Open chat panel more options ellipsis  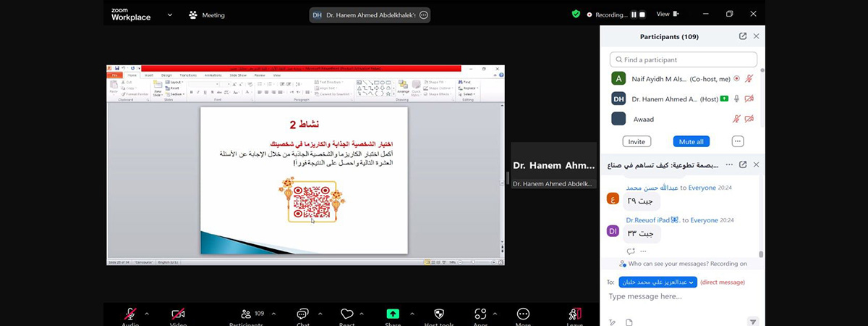click(729, 165)
